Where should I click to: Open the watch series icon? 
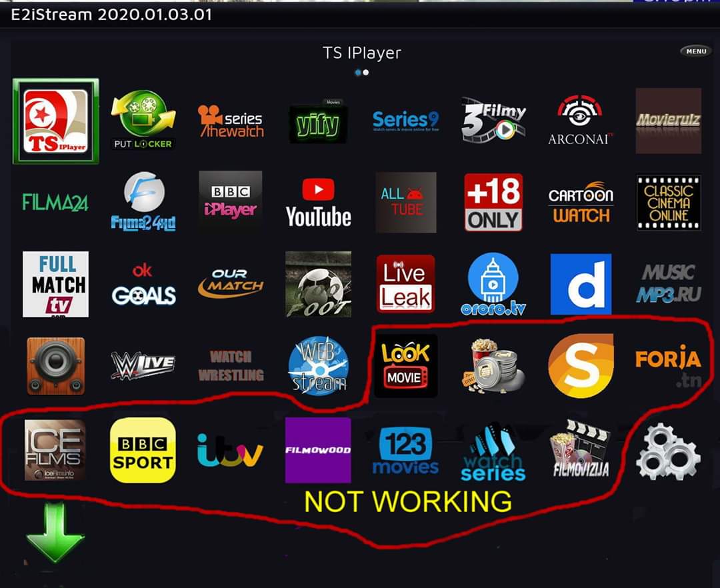click(493, 452)
